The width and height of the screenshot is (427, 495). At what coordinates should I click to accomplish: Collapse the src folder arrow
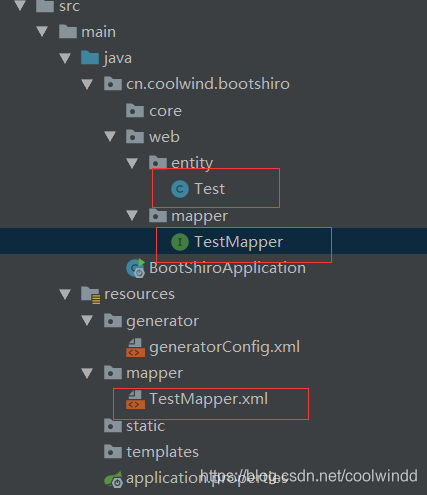click(x=20, y=5)
